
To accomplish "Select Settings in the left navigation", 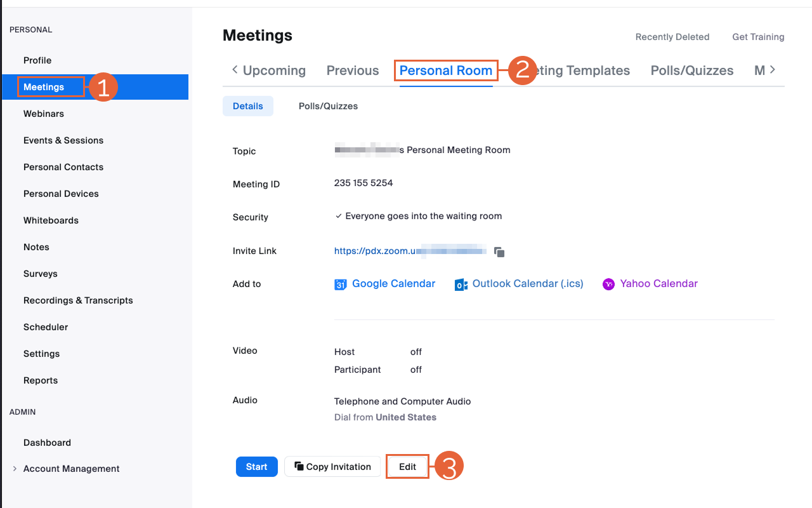I will click(x=41, y=354).
